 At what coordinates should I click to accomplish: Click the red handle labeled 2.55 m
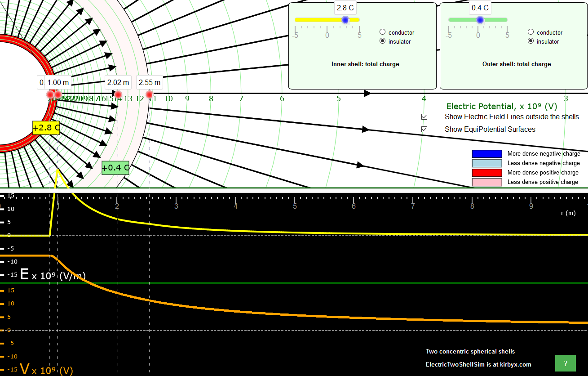[x=150, y=94]
